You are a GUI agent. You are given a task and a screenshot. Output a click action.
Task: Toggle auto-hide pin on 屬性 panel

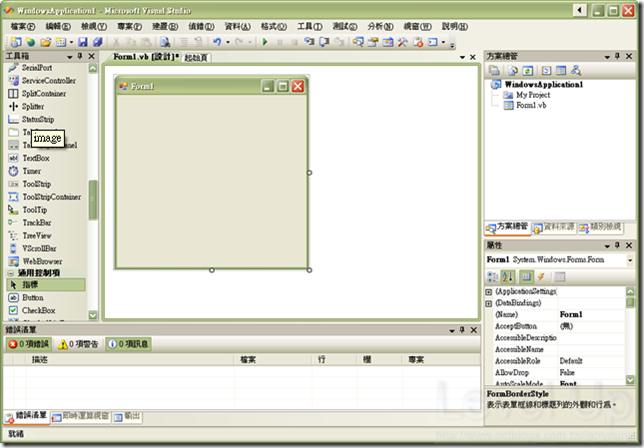[x=617, y=245]
